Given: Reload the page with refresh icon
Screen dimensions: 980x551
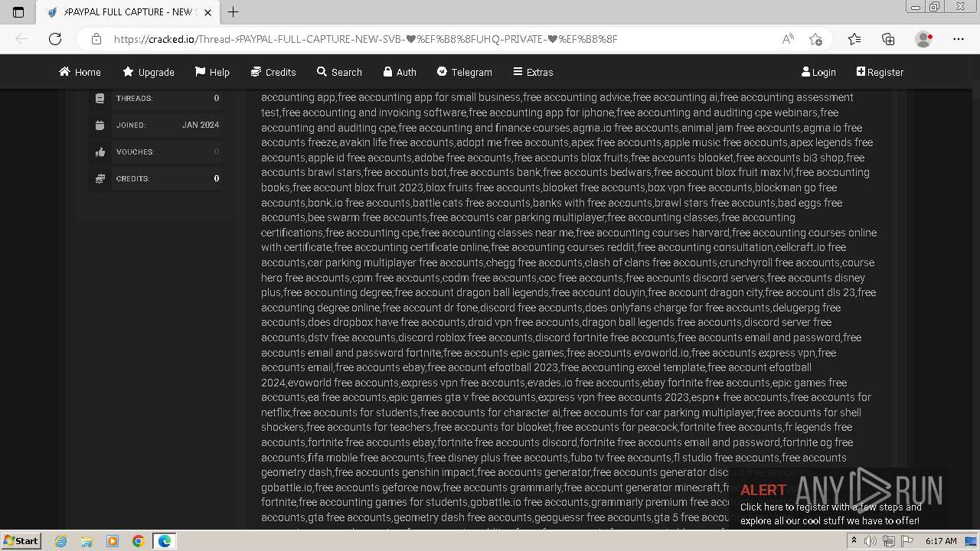Looking at the screenshot, I should coord(55,39).
